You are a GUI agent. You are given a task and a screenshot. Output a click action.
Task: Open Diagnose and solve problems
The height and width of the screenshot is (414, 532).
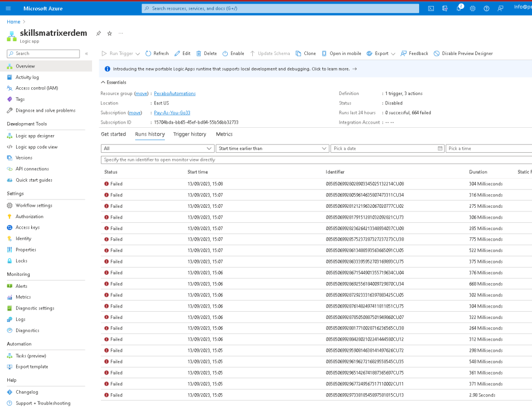click(45, 111)
